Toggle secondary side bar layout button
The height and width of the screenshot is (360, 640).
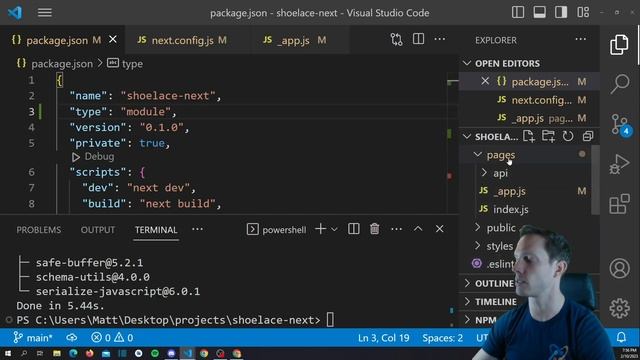561,12
